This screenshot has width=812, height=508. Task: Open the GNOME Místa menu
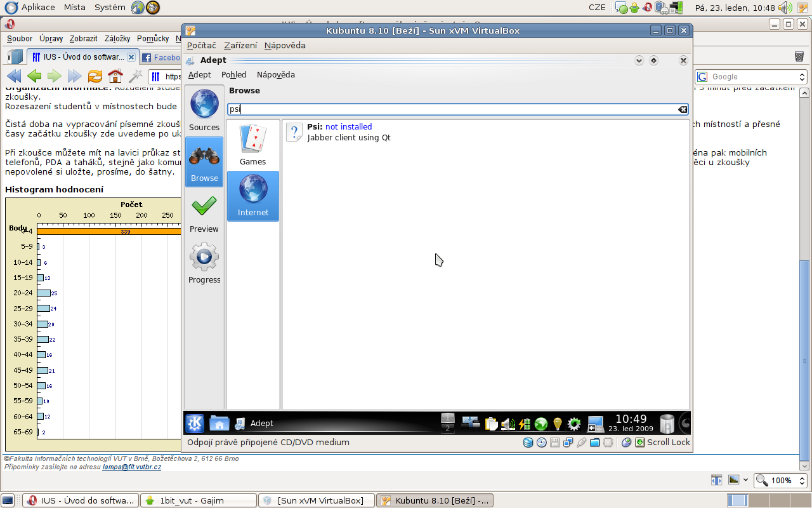[x=74, y=8]
